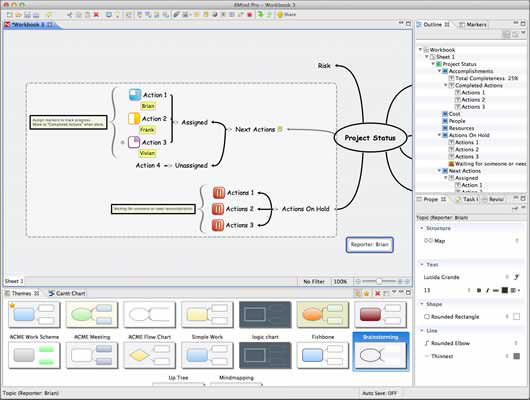
Task: Click the No Filter status button
Action: pyautogui.click(x=314, y=281)
